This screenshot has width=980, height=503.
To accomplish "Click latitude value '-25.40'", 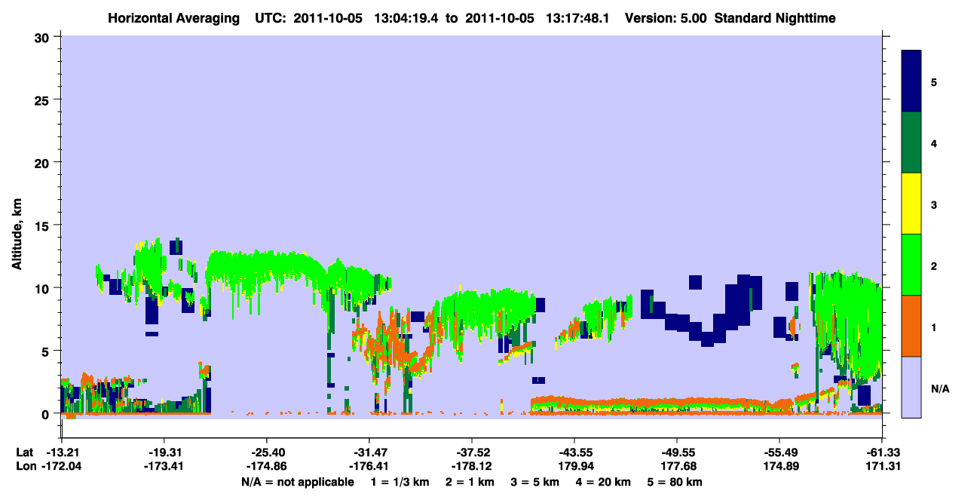I will [267, 452].
